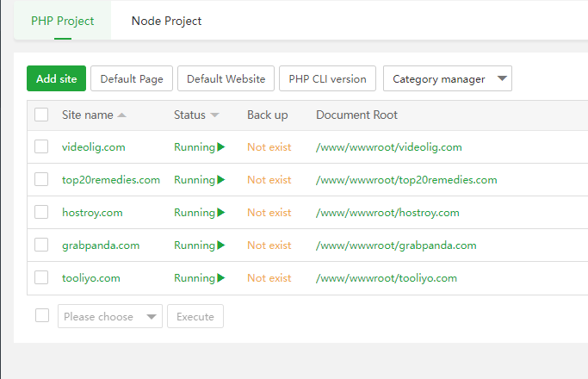The height and width of the screenshot is (379, 588).
Task: Click Not exist backup for videolig.com
Action: [269, 147]
